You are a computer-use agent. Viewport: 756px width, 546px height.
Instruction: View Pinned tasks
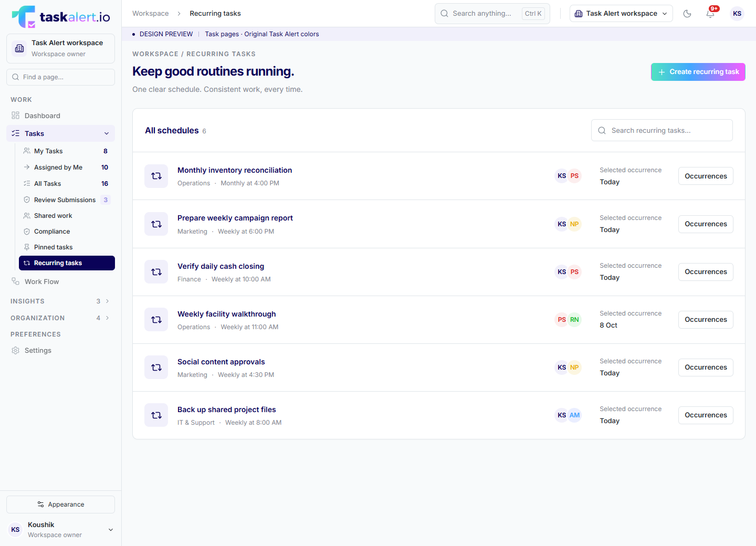[x=67, y=247]
